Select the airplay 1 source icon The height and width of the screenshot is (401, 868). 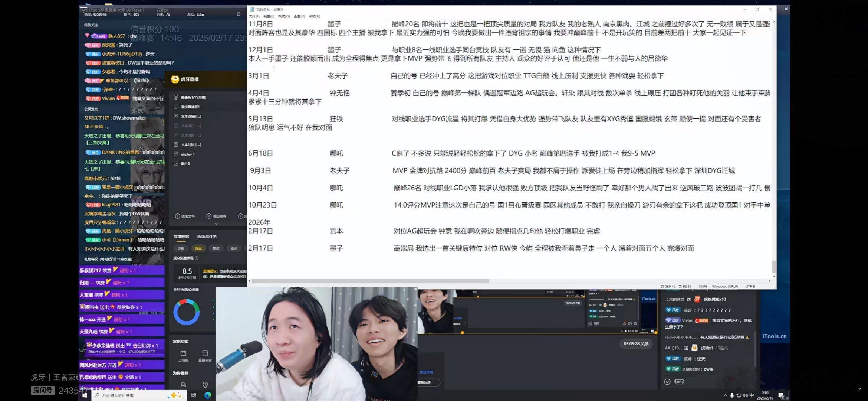(x=176, y=154)
